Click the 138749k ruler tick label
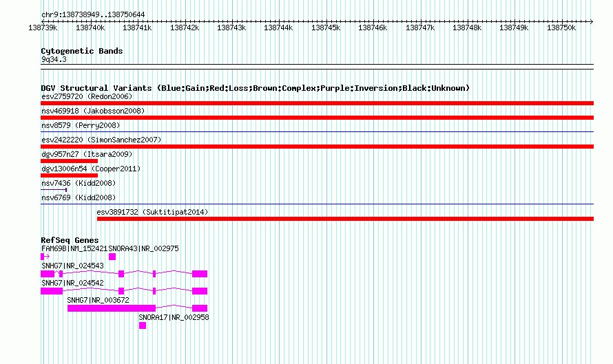 [514, 28]
